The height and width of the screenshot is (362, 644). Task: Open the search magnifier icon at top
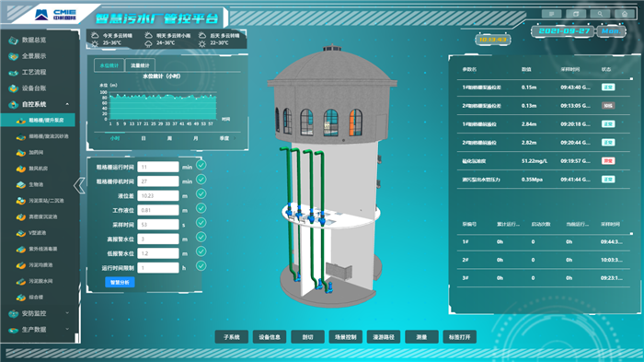[600, 14]
